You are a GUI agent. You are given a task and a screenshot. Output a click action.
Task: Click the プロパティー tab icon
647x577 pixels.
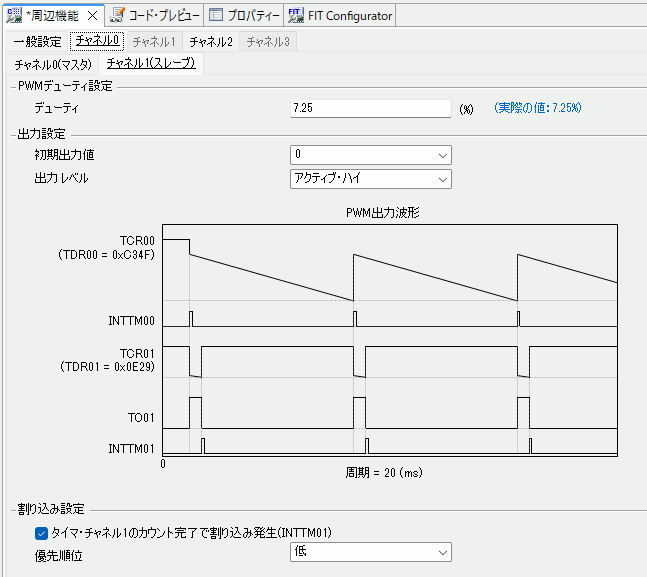coord(215,15)
